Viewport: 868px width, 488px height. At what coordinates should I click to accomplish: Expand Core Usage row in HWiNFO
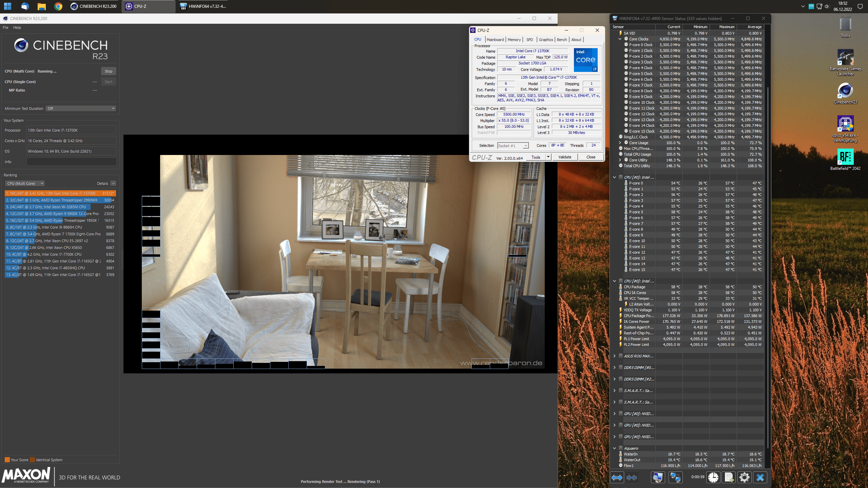(x=620, y=143)
